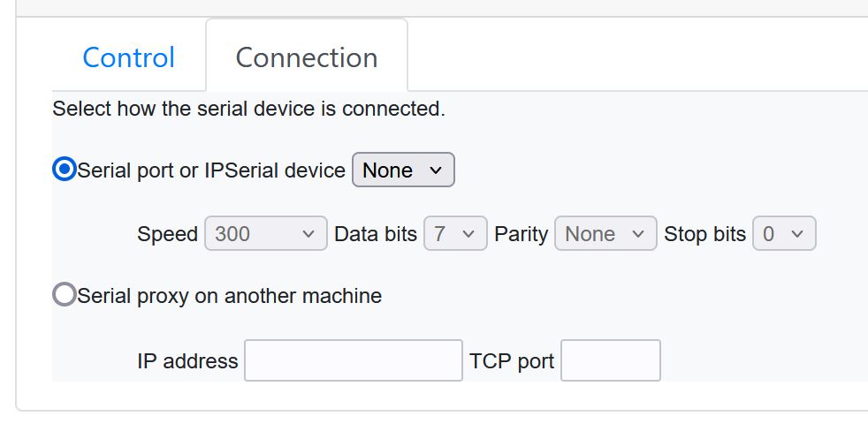Viewport: 868px width, 439px height.
Task: Select the Serial port or IPSerial device radio button
Action: coord(65,170)
